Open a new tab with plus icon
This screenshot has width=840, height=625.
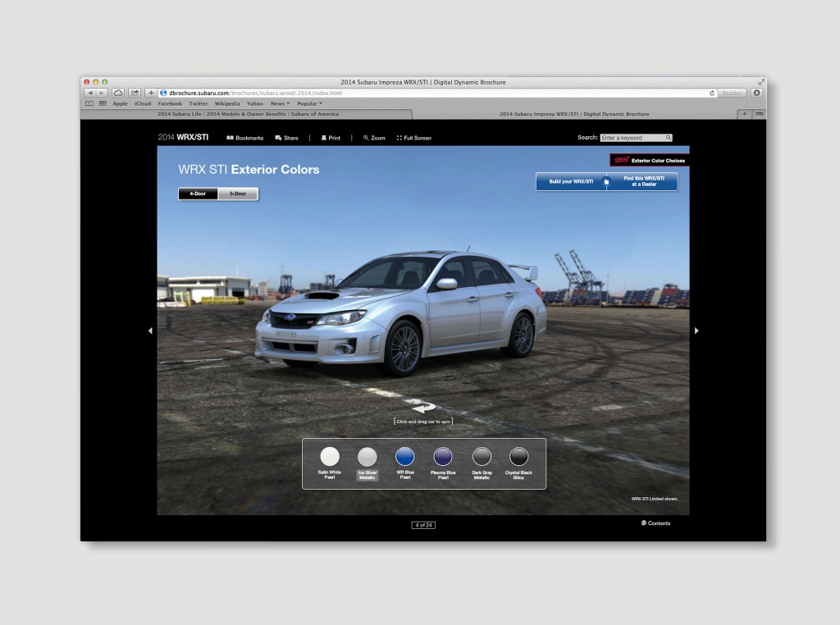pyautogui.click(x=744, y=114)
